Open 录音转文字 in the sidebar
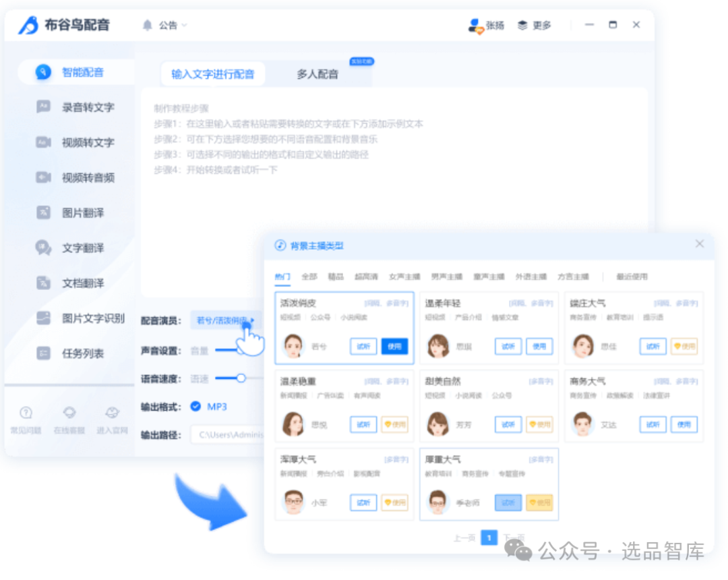728x580 pixels. (x=77, y=107)
